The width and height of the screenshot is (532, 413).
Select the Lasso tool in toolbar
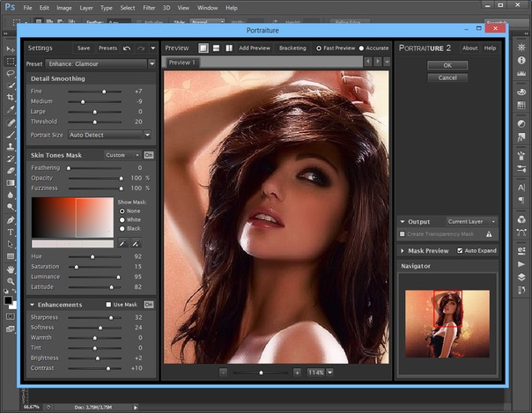pos(11,75)
